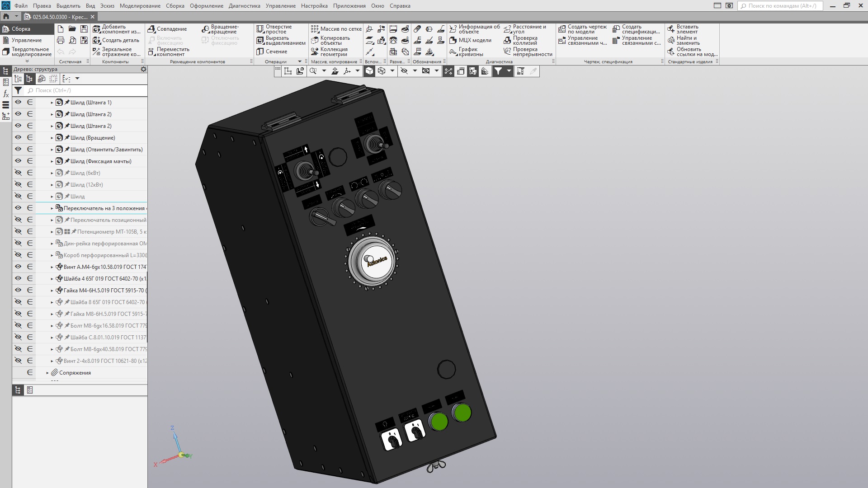Open the Моделирование menu
Screen dimensions: 868x488
[140, 6]
